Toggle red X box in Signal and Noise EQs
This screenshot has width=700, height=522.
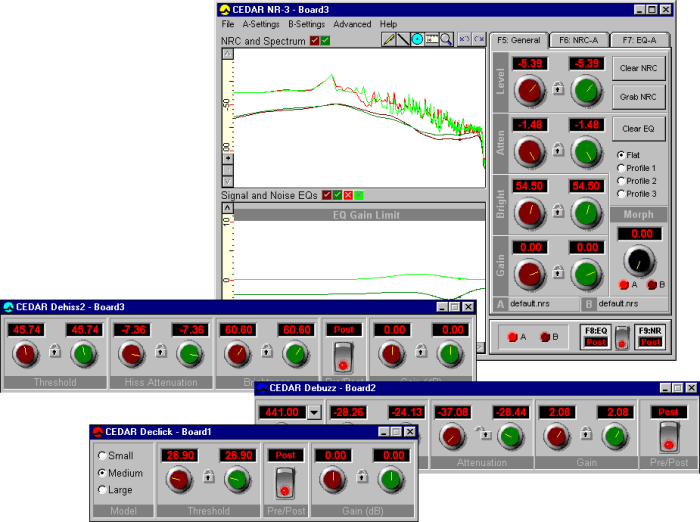(x=348, y=195)
